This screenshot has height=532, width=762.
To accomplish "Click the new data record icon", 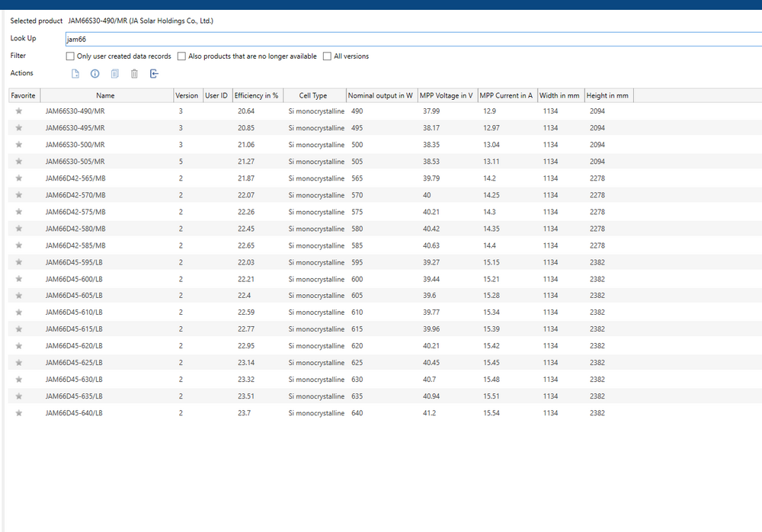I will pyautogui.click(x=75, y=74).
